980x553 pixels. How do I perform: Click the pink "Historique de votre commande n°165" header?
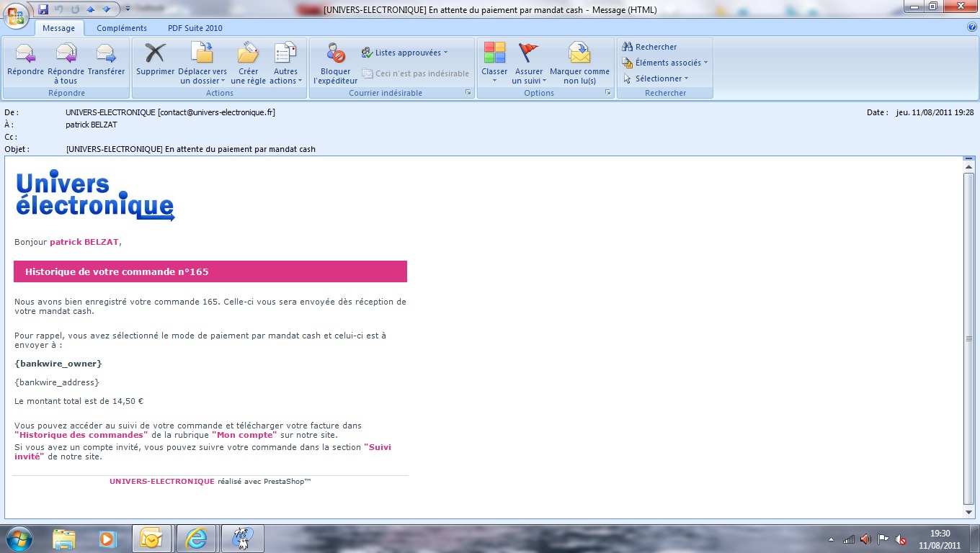[210, 271]
